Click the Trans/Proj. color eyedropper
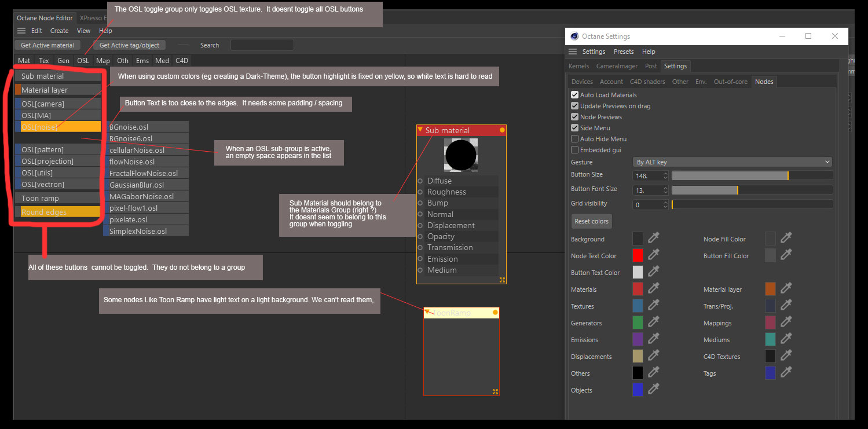This screenshot has width=868, height=429. tap(786, 305)
